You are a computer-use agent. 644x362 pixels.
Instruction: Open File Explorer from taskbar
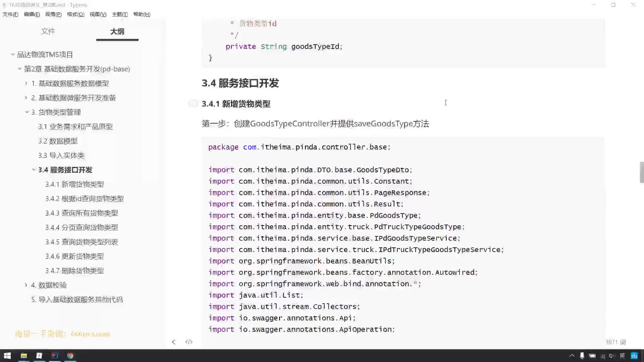pos(23,356)
